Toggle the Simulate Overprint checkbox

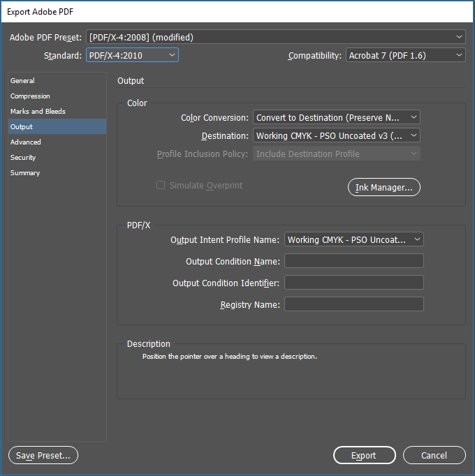coord(161,186)
